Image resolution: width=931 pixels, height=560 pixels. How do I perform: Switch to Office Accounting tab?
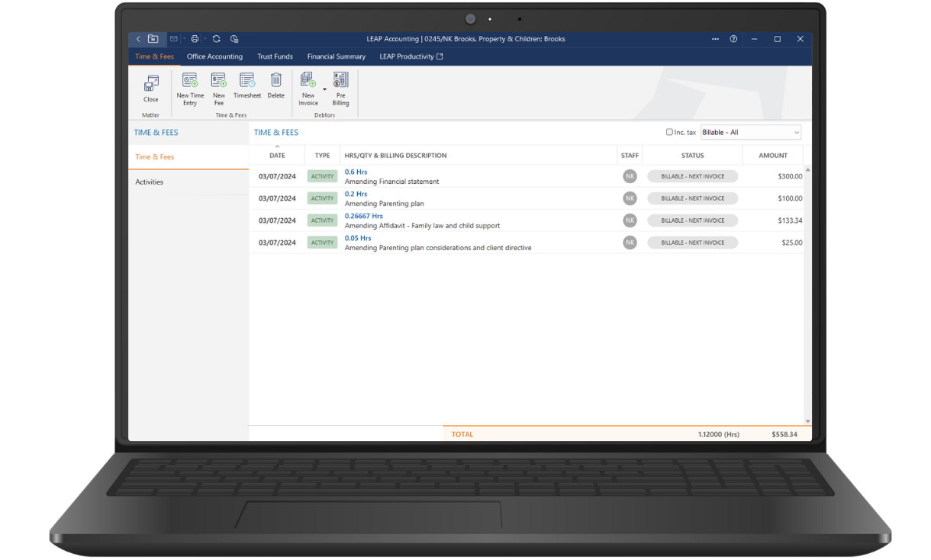214,56
